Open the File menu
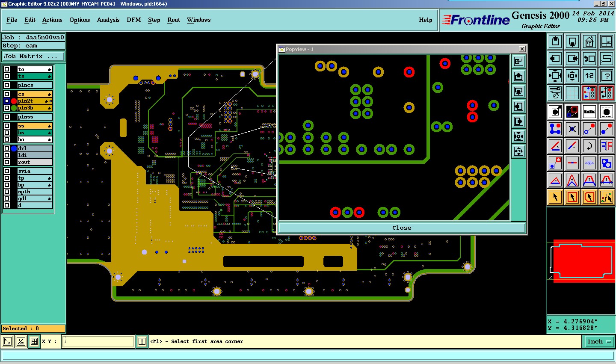Image resolution: width=616 pixels, height=364 pixels. click(x=12, y=20)
